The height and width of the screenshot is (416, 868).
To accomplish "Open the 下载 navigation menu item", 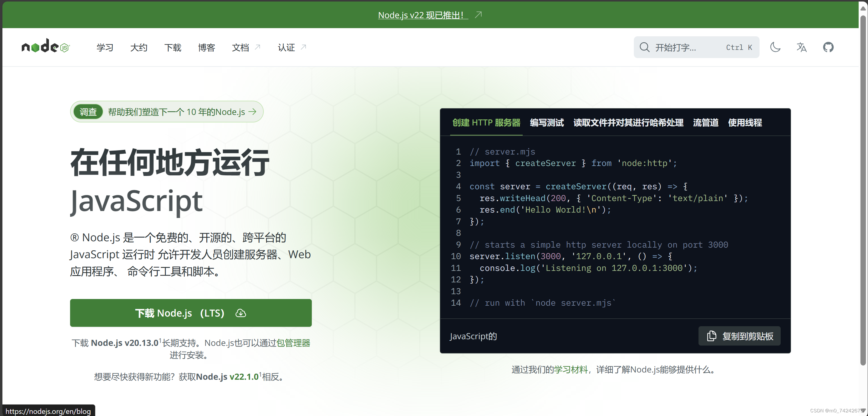I will pyautogui.click(x=173, y=47).
